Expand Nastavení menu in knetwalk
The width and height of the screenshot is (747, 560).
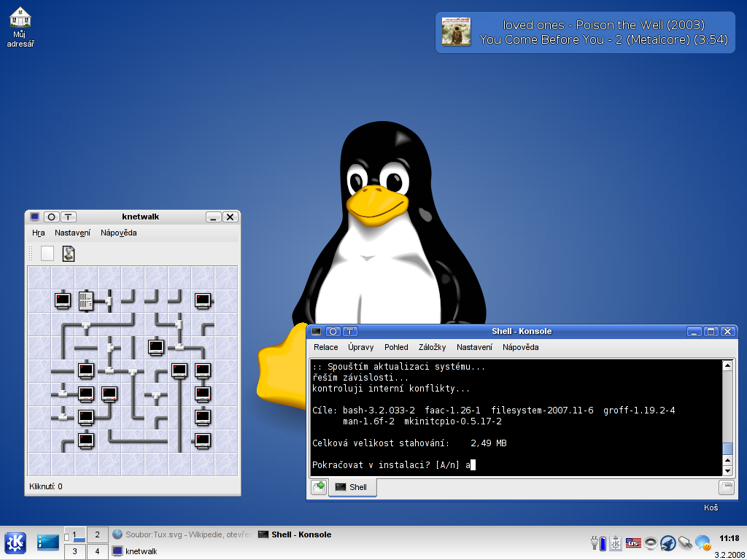click(72, 233)
